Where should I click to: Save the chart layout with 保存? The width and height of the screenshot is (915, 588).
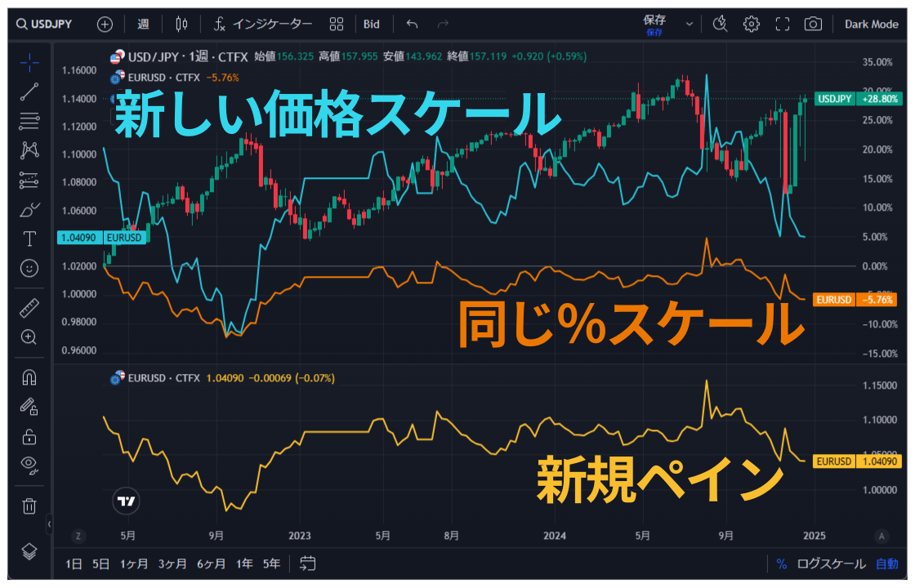tap(654, 24)
